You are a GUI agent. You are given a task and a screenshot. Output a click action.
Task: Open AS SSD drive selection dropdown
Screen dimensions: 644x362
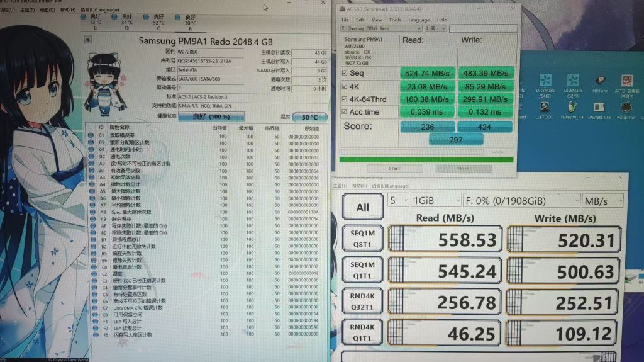tap(382, 28)
